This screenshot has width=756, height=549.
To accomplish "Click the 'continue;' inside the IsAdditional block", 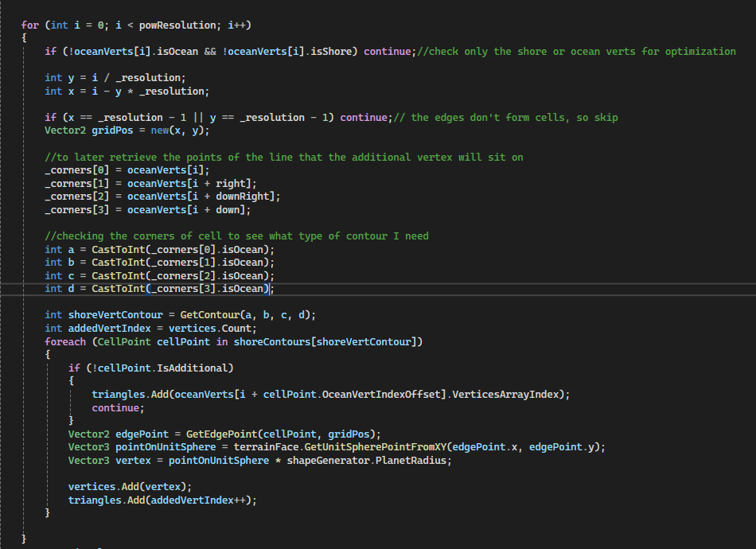I will [118, 408].
